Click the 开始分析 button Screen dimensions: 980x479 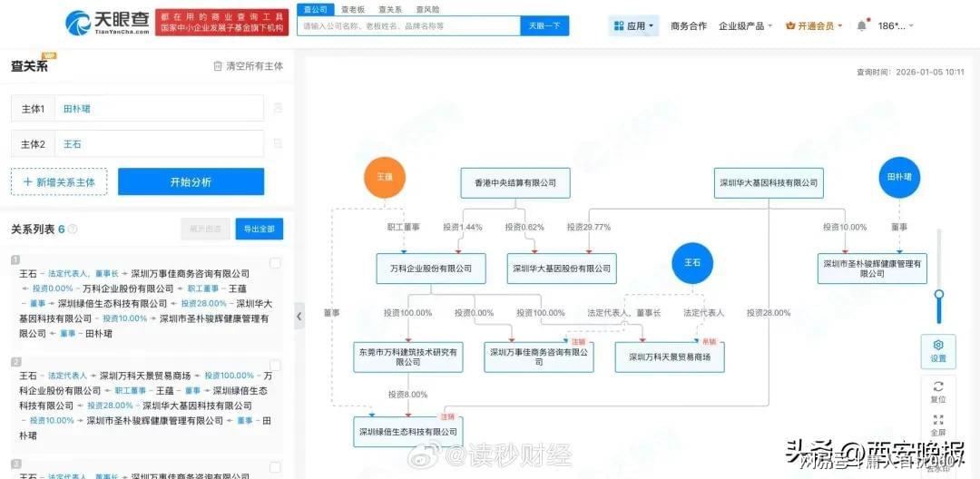tap(191, 181)
